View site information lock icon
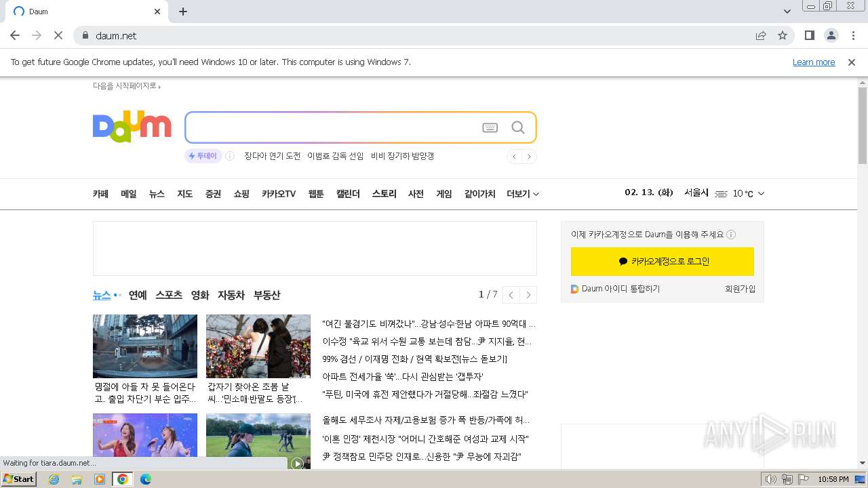 [85, 35]
